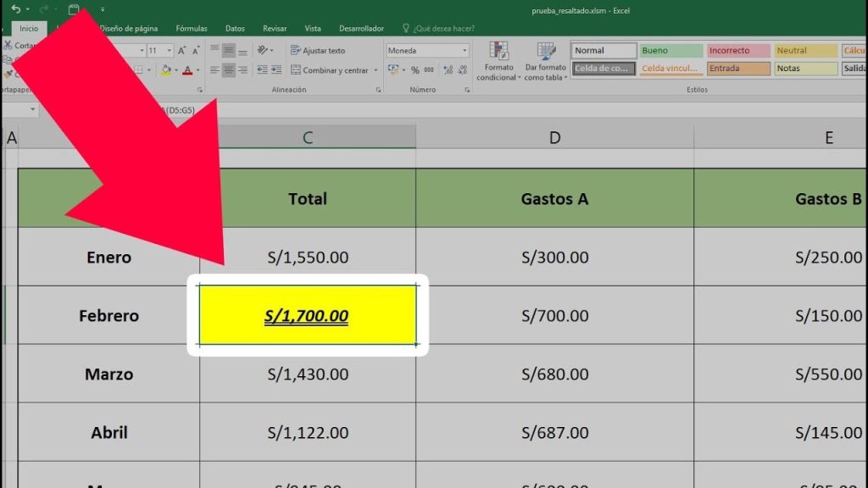Switch to the Fórmulas ribbon tab

pos(191,28)
